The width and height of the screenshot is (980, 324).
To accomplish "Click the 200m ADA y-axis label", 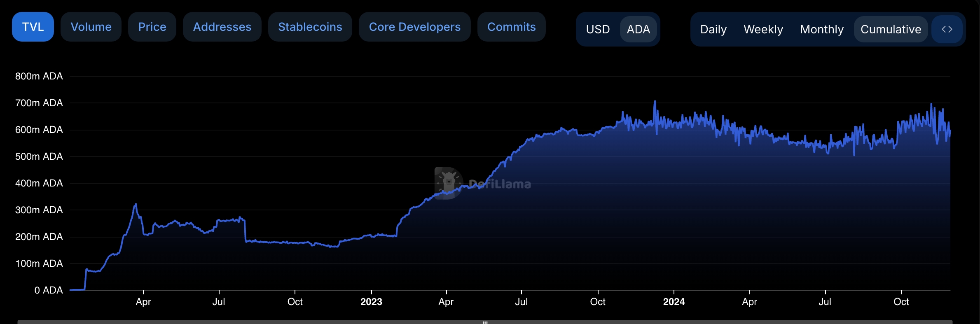I will pyautogui.click(x=39, y=237).
